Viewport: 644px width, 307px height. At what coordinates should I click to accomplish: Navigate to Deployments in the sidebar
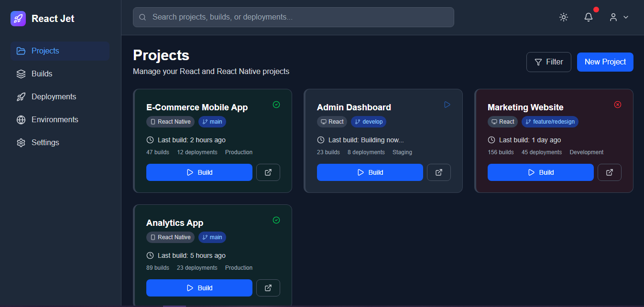60,96
